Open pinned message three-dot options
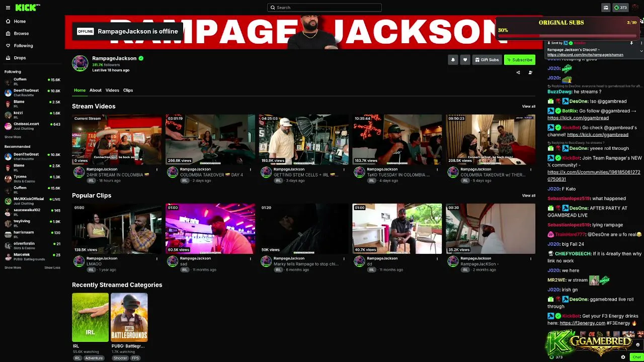This screenshot has width=644, height=362. (x=641, y=43)
